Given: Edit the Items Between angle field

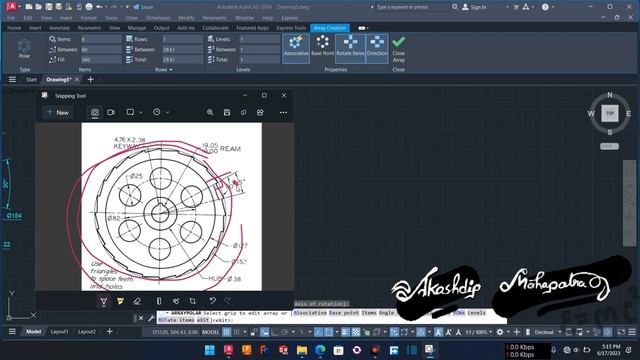Looking at the screenshot, I should [x=101, y=49].
